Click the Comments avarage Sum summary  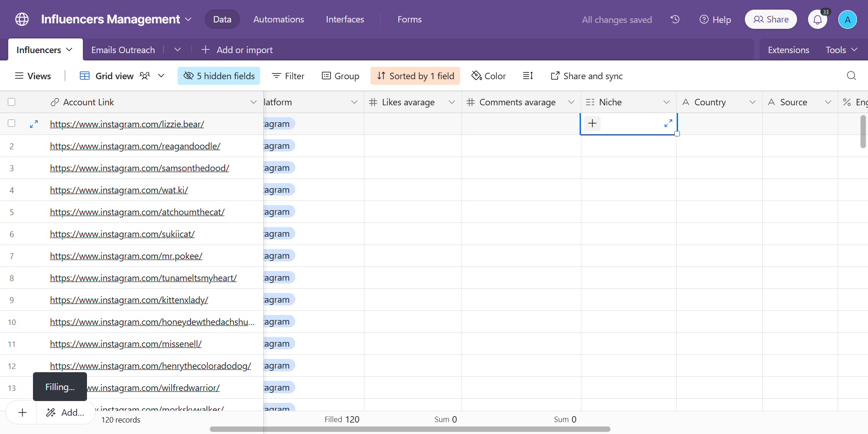pyautogui.click(x=565, y=419)
